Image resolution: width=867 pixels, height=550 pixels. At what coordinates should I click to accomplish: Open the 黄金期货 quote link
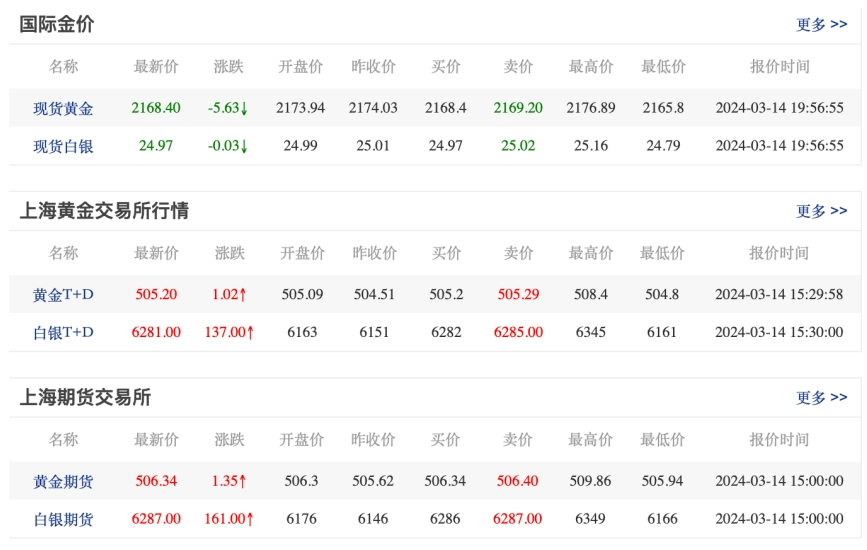pos(63,482)
